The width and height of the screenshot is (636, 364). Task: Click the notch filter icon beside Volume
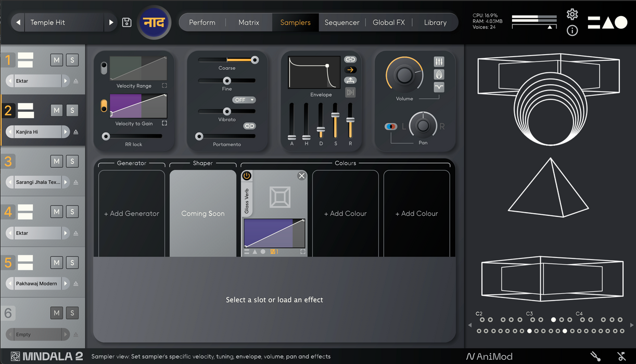439,87
